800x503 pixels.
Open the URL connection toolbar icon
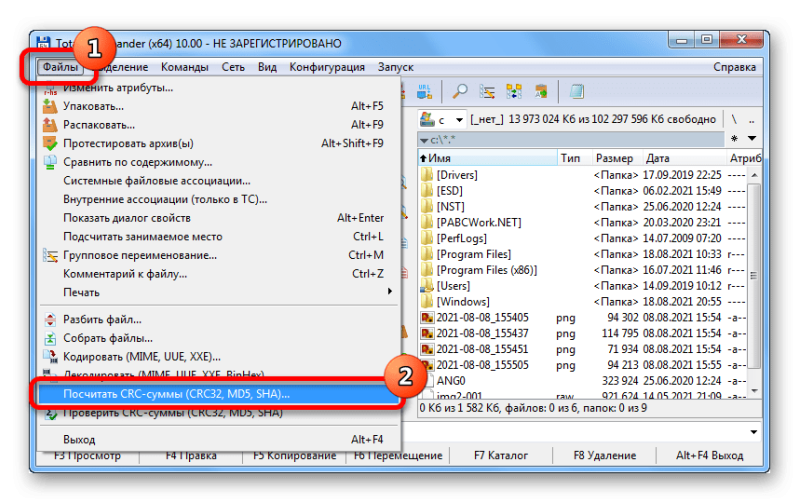424,92
